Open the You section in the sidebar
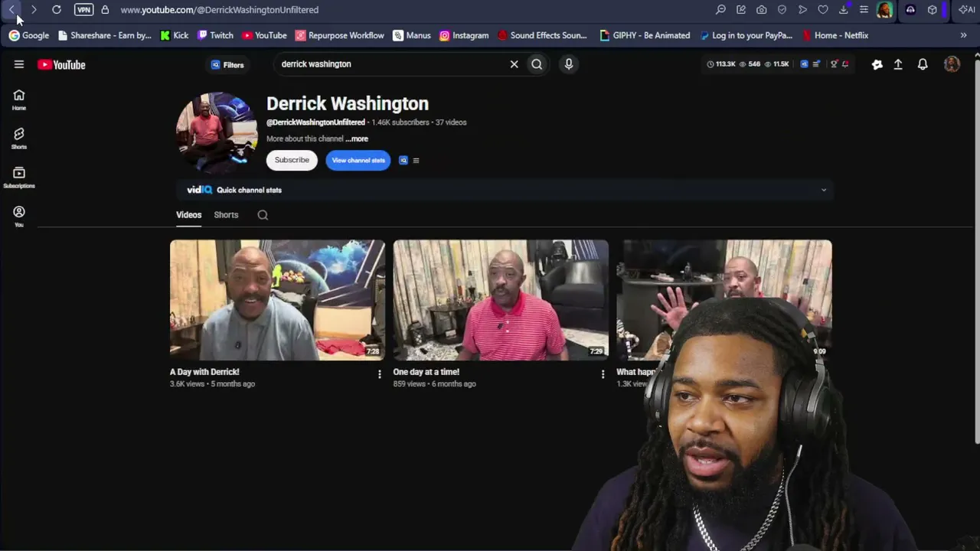The height and width of the screenshot is (551, 980). click(x=19, y=216)
